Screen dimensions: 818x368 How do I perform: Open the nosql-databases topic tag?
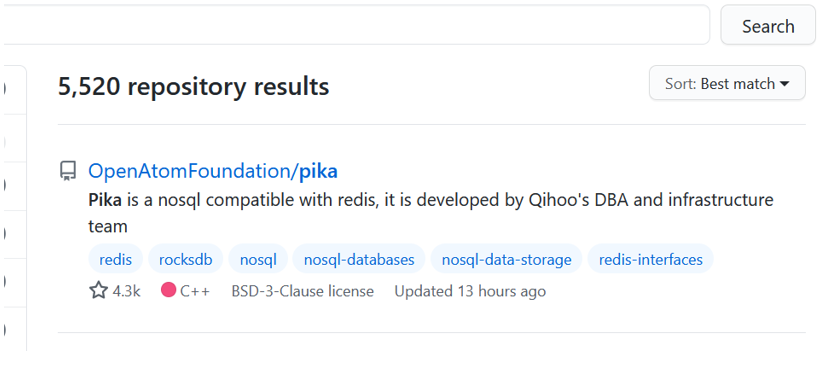(359, 259)
